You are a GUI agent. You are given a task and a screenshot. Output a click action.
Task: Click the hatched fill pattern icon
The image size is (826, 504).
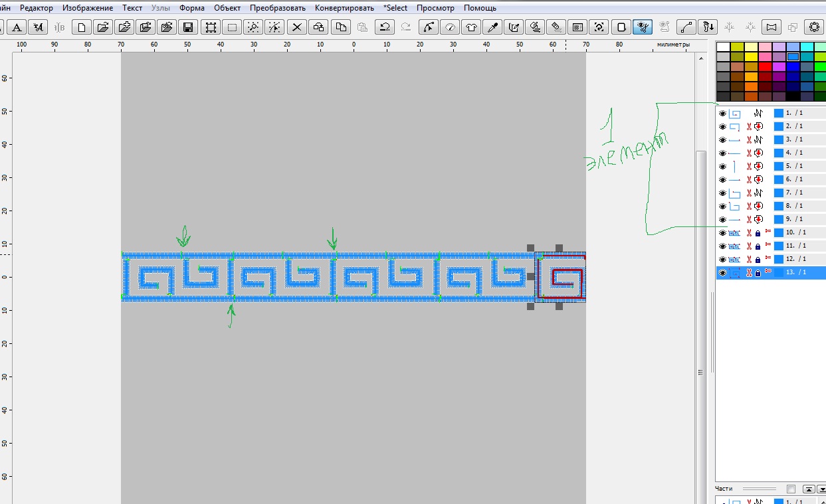click(577, 27)
